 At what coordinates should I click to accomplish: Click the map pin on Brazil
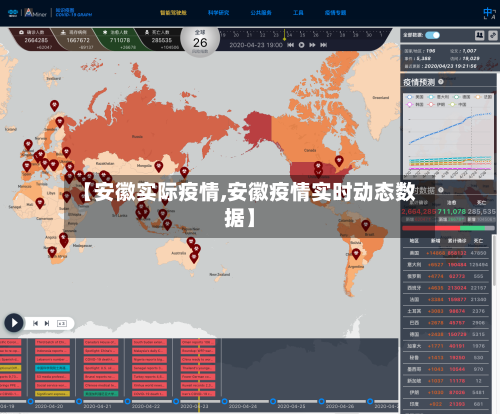pyautogui.click(x=366, y=225)
